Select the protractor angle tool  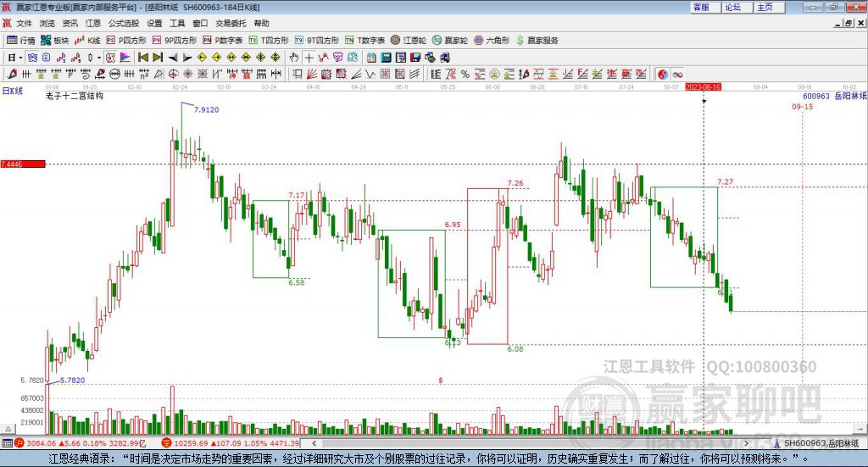(159, 74)
